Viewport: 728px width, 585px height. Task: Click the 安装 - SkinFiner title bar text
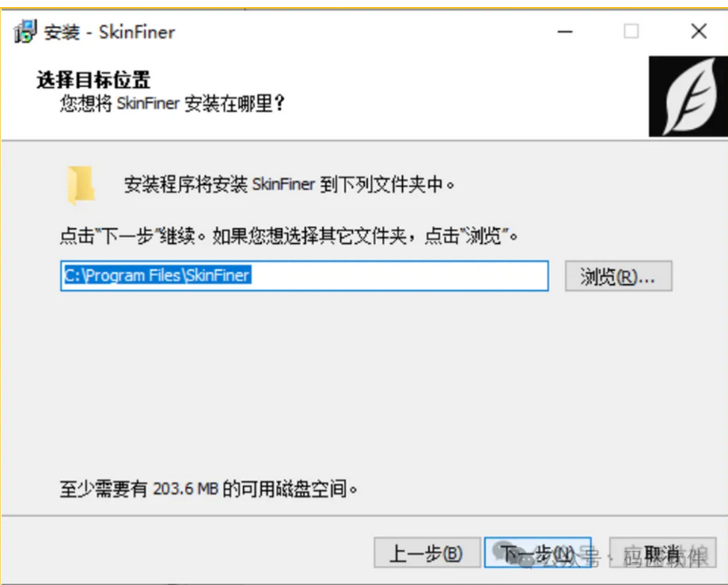tap(109, 32)
